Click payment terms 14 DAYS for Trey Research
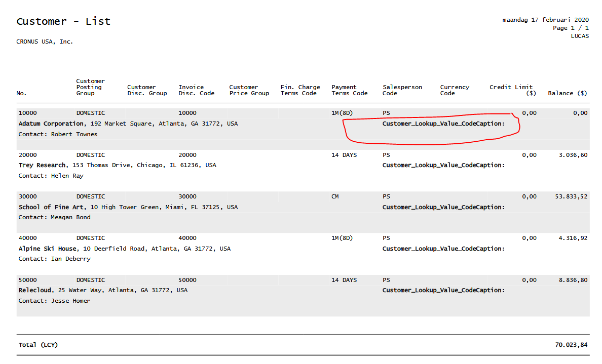 click(x=344, y=155)
